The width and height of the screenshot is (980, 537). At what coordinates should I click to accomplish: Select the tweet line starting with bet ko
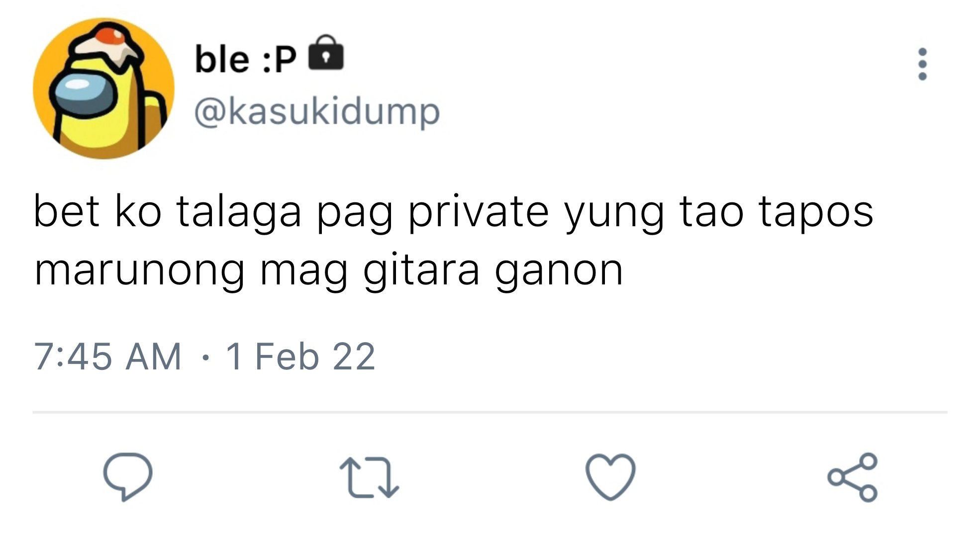click(x=453, y=212)
